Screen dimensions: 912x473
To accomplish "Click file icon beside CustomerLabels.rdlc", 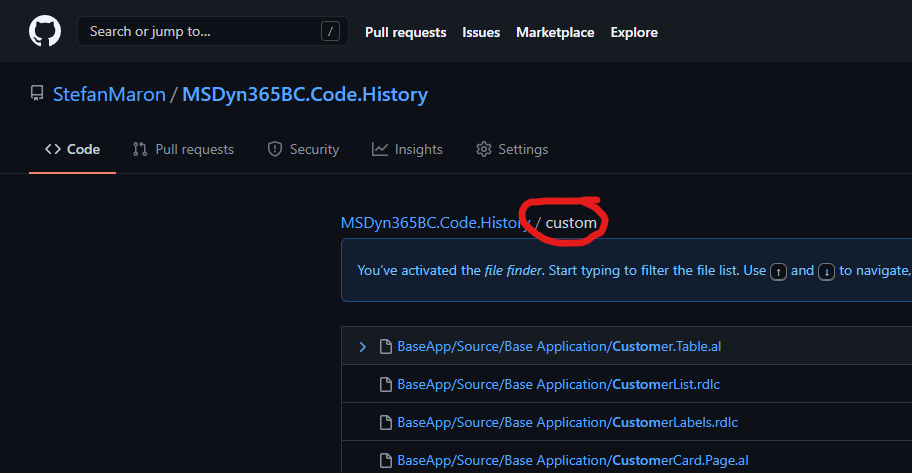I will click(385, 422).
